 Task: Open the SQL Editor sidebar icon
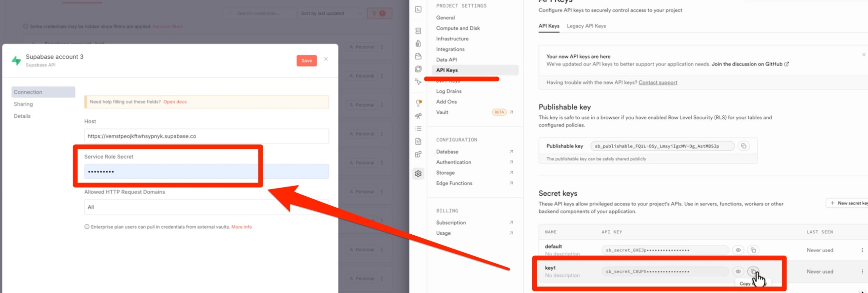(418, 9)
